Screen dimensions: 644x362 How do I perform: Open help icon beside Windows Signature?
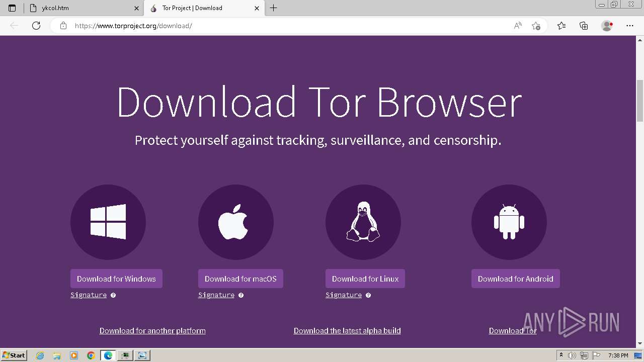(x=113, y=295)
